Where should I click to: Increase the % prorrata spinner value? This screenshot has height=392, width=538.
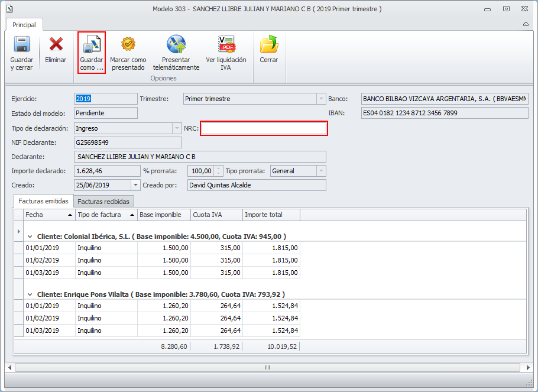(219, 169)
